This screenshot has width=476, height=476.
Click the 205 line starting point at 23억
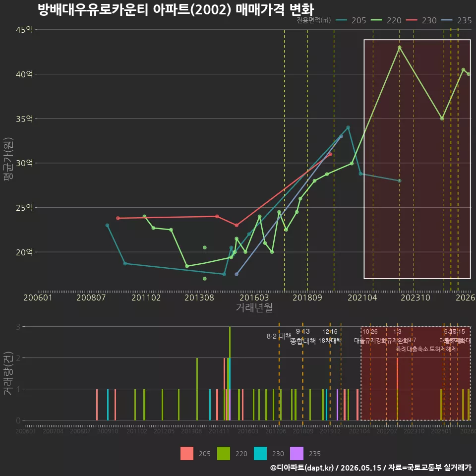(107, 225)
